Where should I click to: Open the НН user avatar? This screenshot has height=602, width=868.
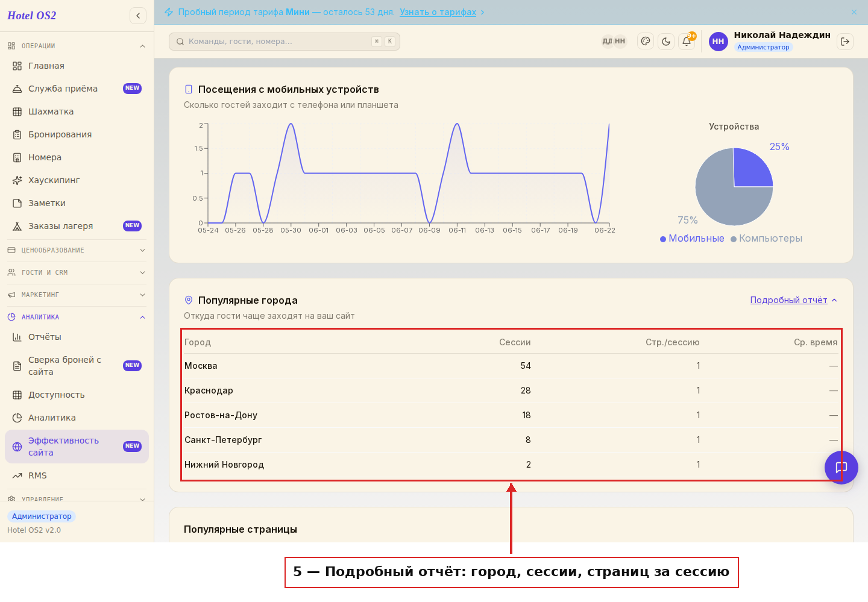coord(719,42)
